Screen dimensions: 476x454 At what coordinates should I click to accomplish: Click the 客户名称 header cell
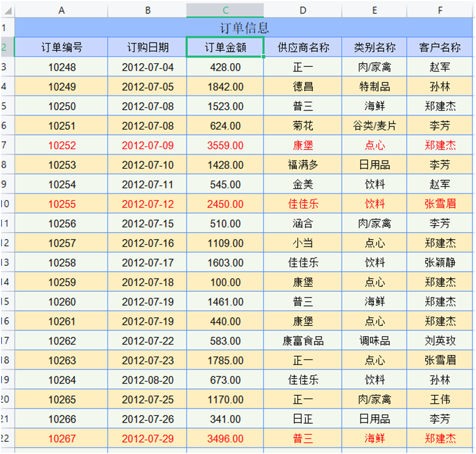440,47
